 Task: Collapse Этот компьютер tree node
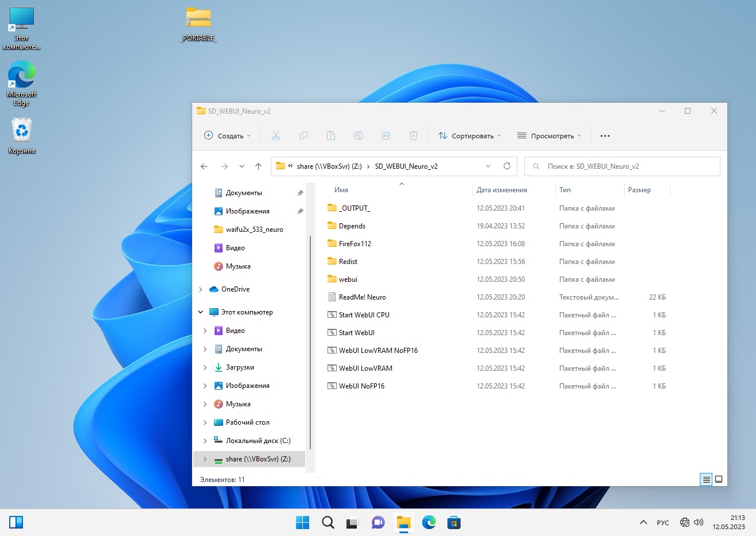[200, 312]
